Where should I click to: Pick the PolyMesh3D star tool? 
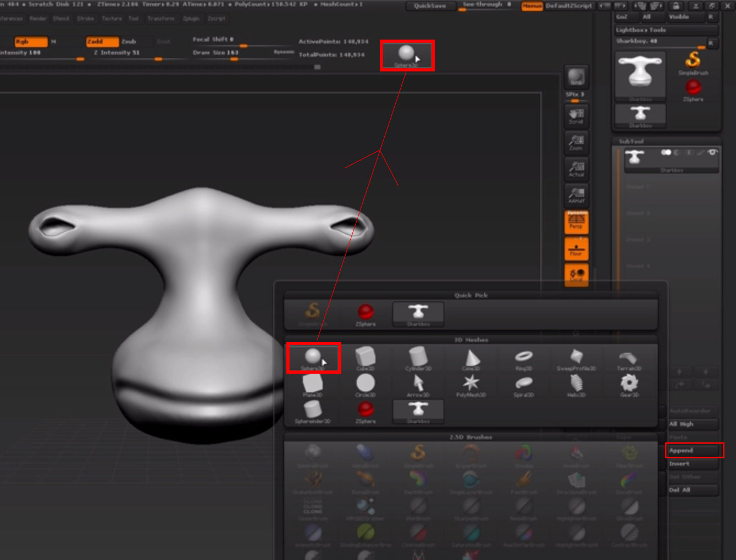pyautogui.click(x=471, y=384)
